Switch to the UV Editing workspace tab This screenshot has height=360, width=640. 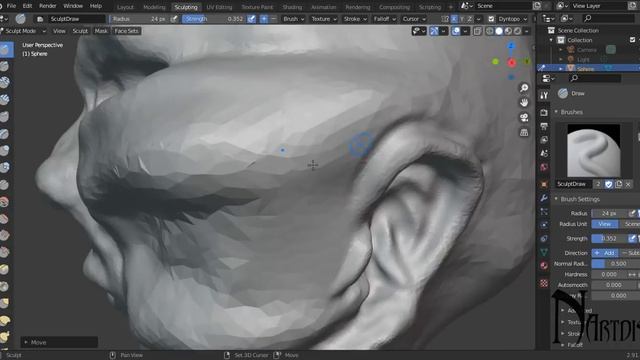(219, 7)
